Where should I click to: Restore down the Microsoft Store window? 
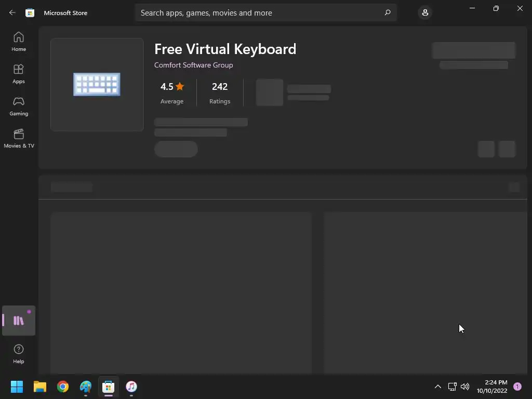[x=496, y=8]
